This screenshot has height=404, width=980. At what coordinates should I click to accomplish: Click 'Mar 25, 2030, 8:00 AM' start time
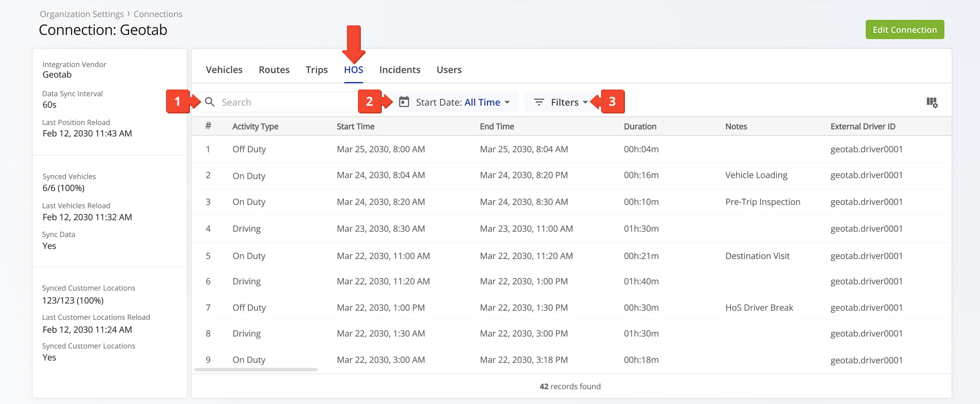[381, 149]
